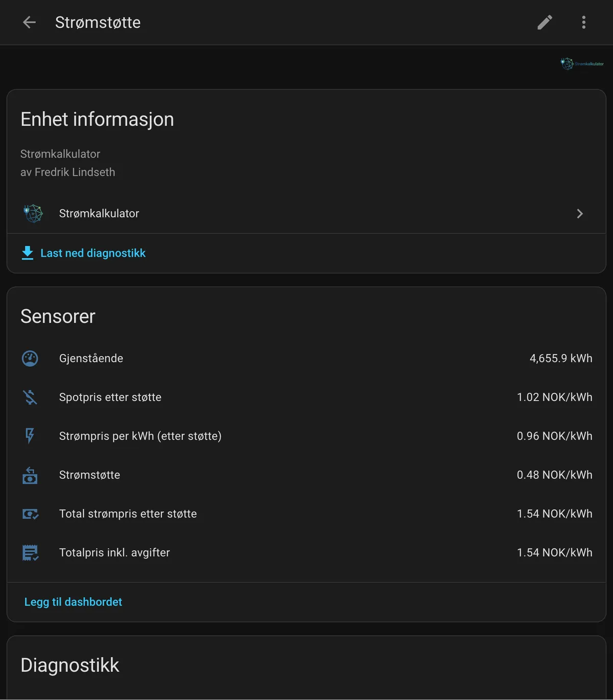The width and height of the screenshot is (613, 700).
Task: Click the Total strømpris etter støtte icon
Action: (x=30, y=514)
